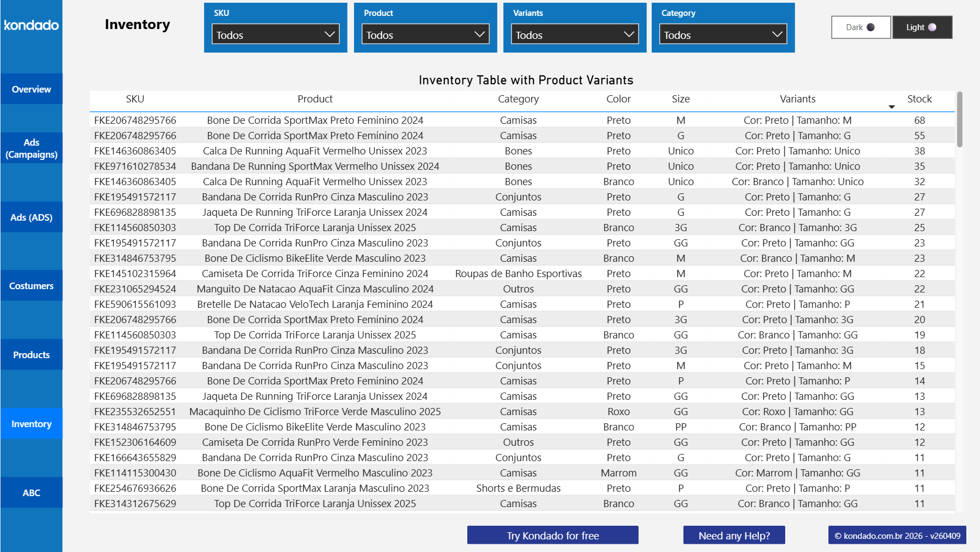Select the ABC page
This screenshot has height=552, width=980.
[x=31, y=492]
